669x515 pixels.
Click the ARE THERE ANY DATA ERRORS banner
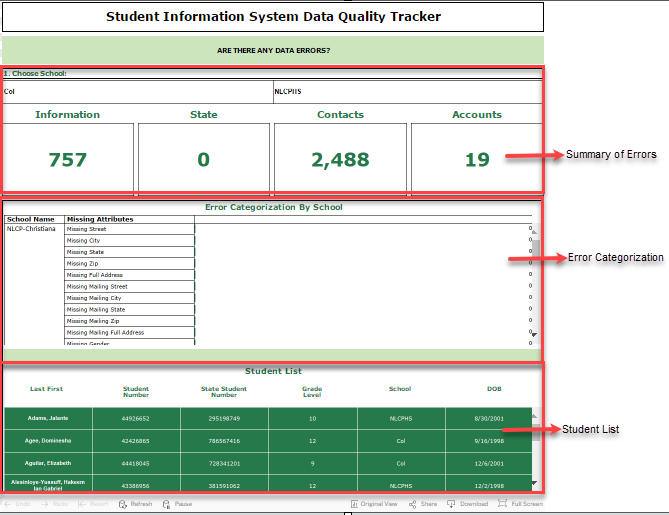pos(273,50)
